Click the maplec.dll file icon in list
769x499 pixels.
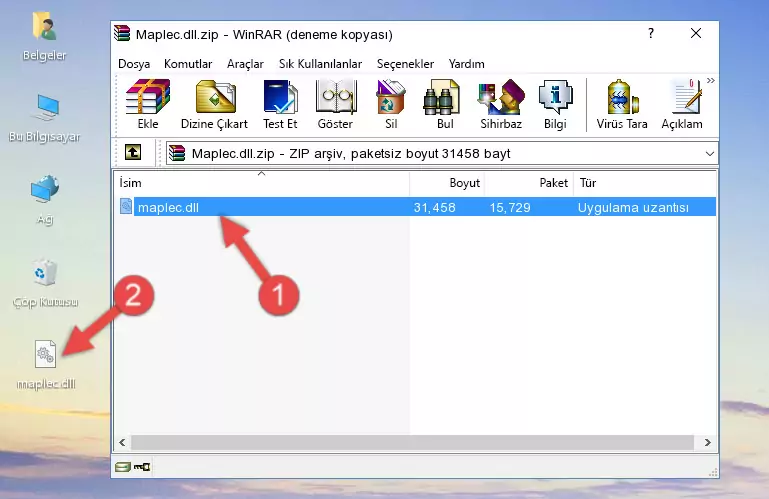pos(126,206)
